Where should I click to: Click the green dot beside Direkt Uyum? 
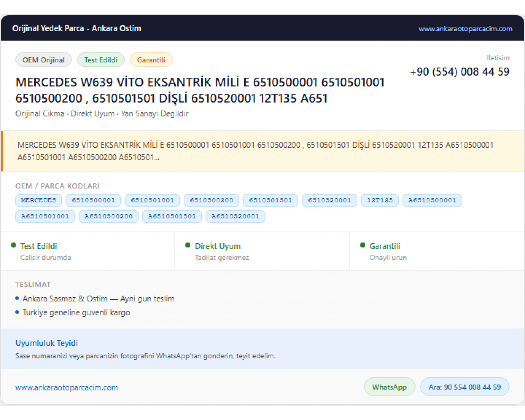[x=188, y=245]
